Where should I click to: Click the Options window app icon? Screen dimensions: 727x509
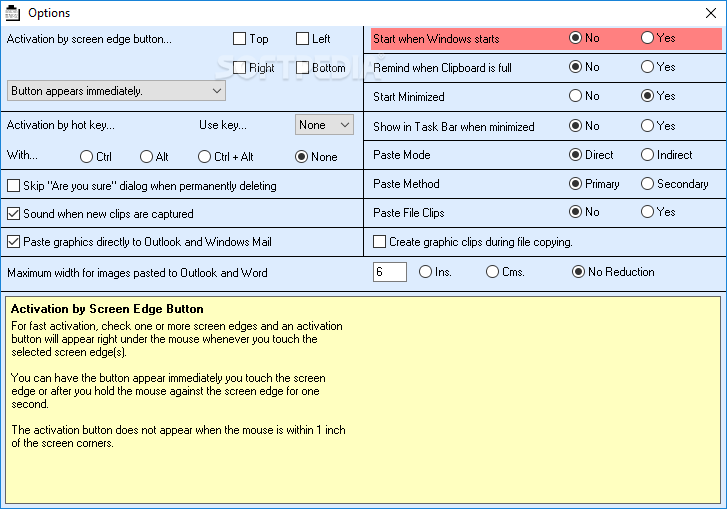coord(12,13)
